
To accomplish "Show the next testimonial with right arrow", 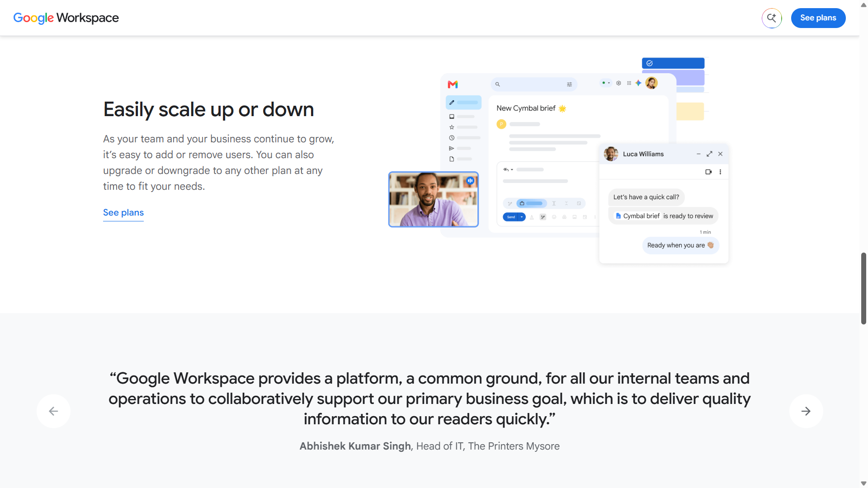I will click(x=806, y=411).
